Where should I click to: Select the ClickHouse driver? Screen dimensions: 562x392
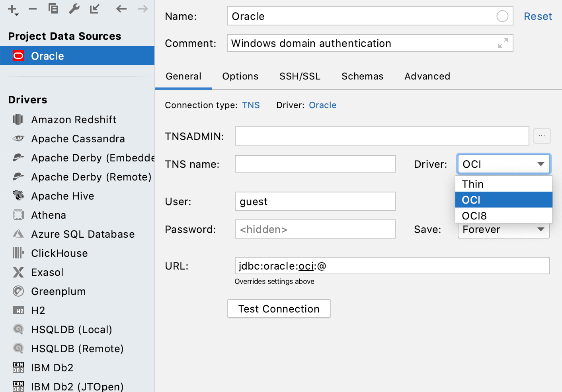click(77, 253)
